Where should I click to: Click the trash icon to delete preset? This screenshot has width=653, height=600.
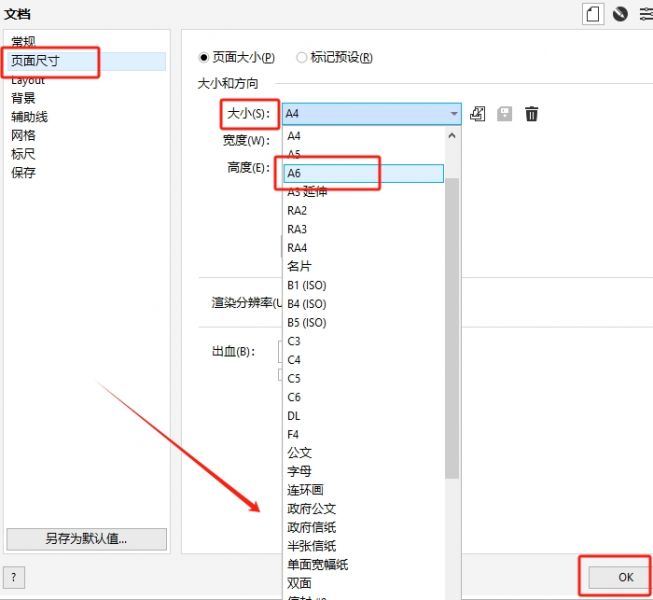(x=531, y=114)
